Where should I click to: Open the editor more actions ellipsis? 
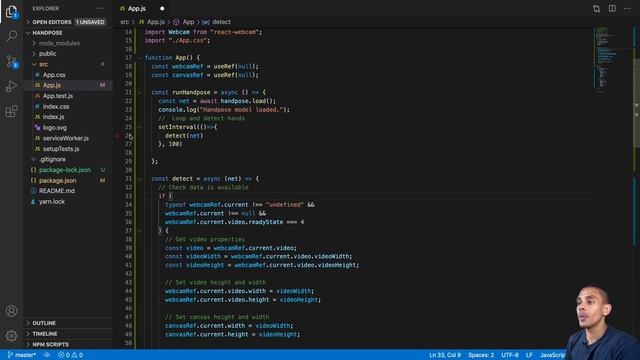[627, 9]
